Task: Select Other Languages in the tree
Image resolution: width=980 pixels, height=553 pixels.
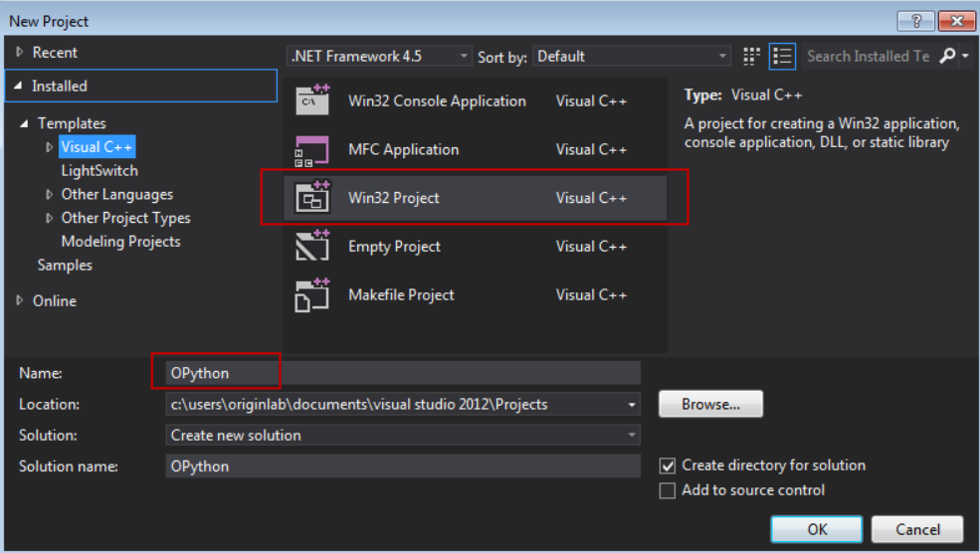Action: [116, 194]
